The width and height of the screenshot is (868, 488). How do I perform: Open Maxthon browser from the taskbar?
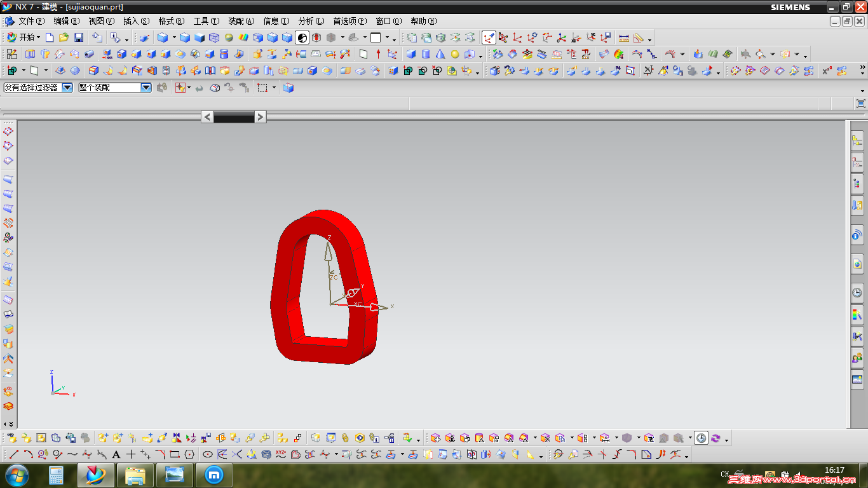click(214, 475)
